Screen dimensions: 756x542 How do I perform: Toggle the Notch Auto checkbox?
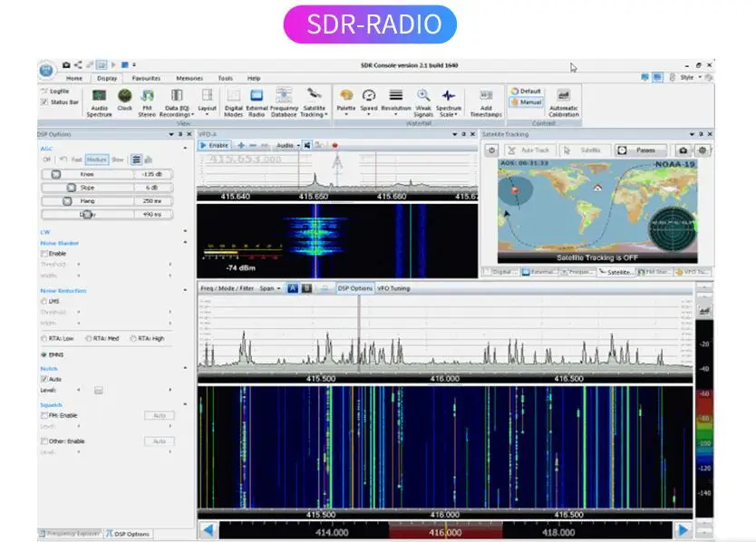[x=44, y=379]
